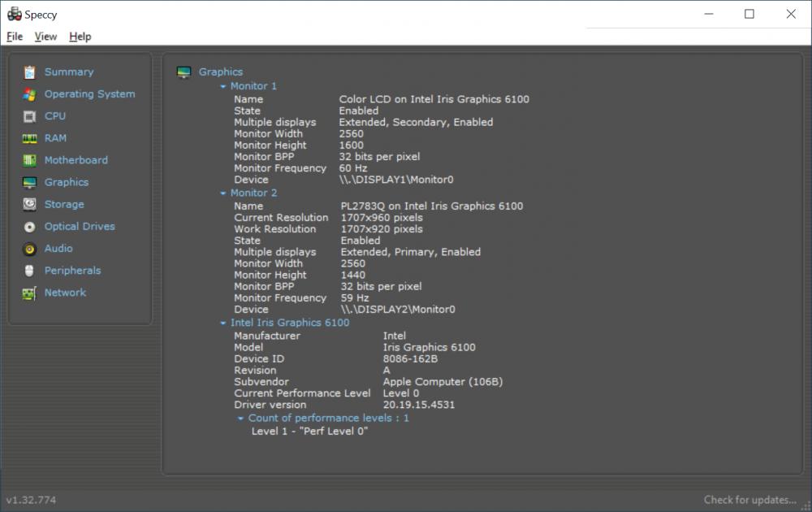The height and width of the screenshot is (512, 812).
Task: Click the Monitor Height value 1600
Action: 351,145
